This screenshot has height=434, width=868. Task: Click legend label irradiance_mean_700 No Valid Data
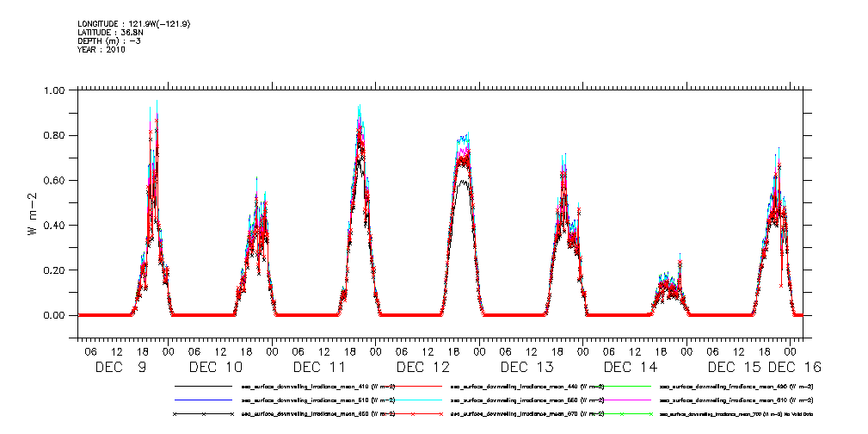pos(736,414)
